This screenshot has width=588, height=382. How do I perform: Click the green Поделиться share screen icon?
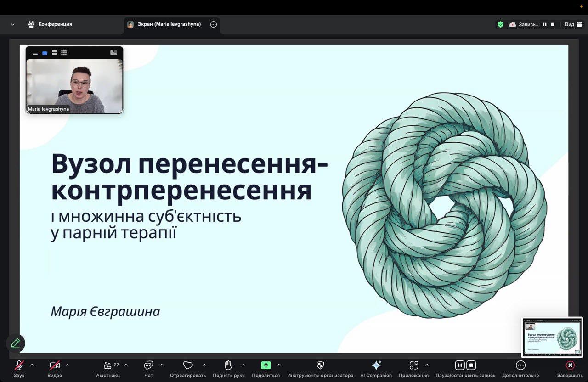[266, 365]
